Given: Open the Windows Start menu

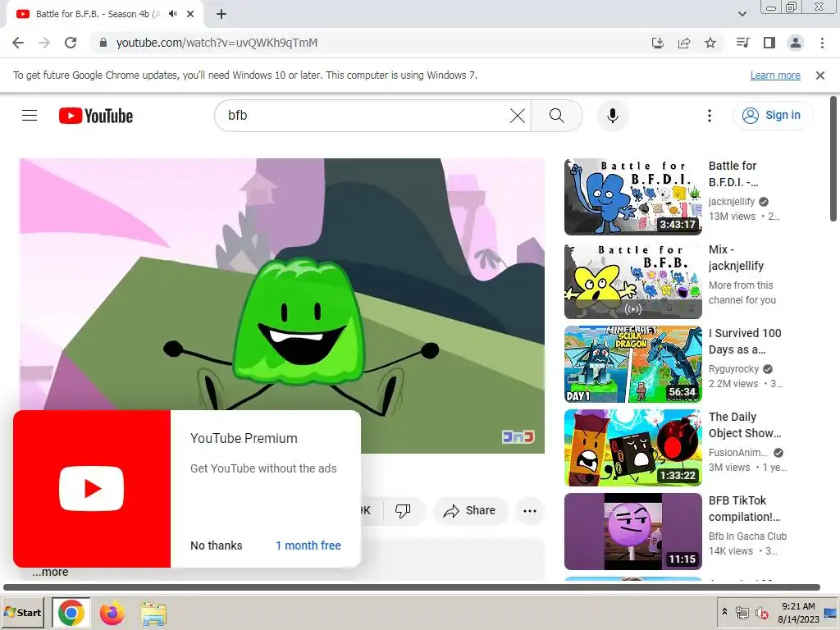Looking at the screenshot, I should point(22,613).
